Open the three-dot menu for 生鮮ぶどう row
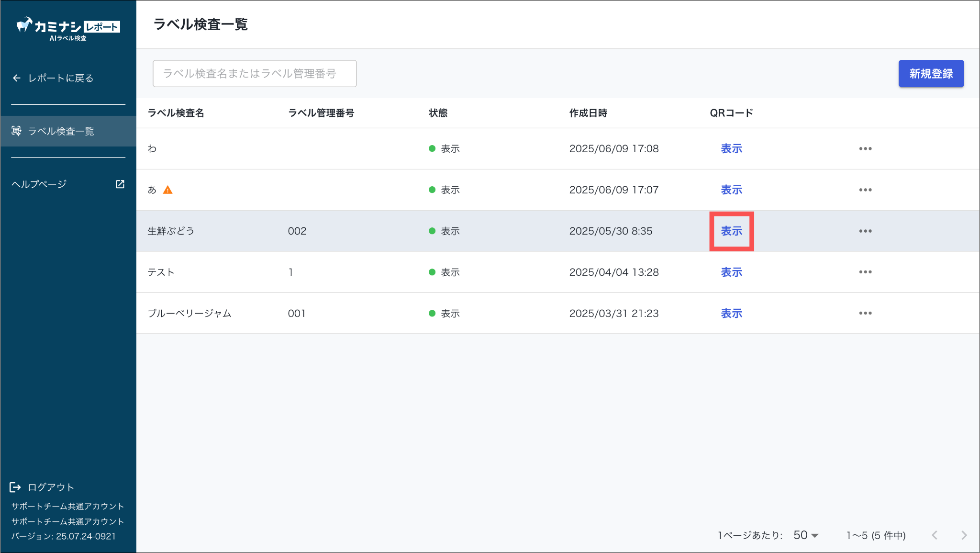The image size is (980, 553). pyautogui.click(x=865, y=231)
